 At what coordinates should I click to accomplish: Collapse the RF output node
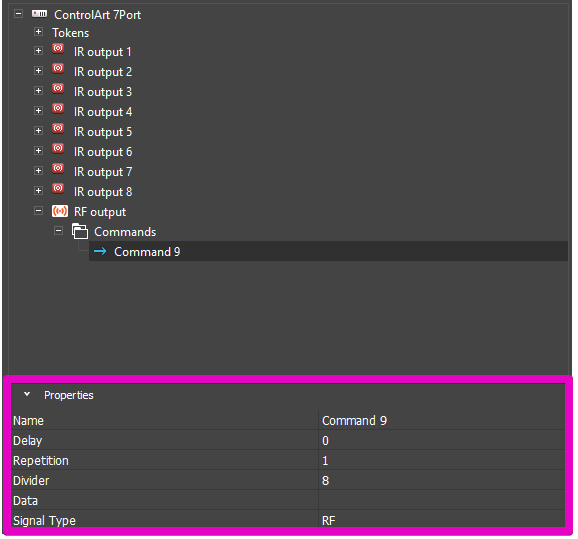38,211
